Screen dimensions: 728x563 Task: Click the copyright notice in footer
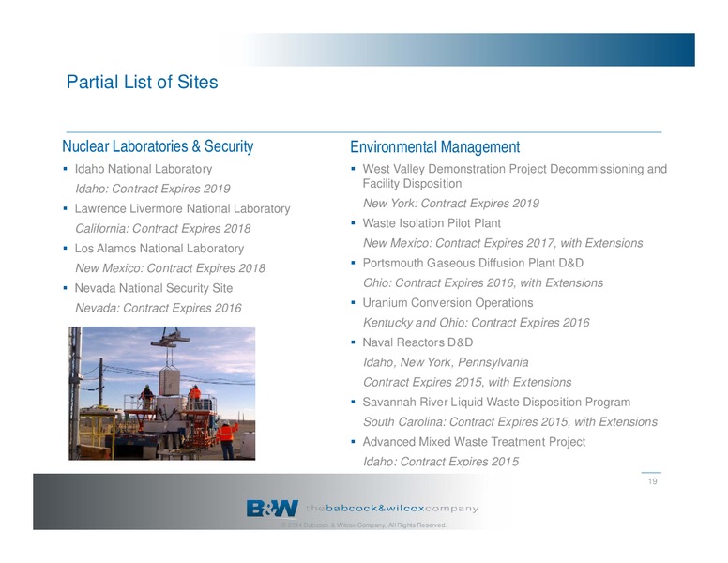(364, 525)
